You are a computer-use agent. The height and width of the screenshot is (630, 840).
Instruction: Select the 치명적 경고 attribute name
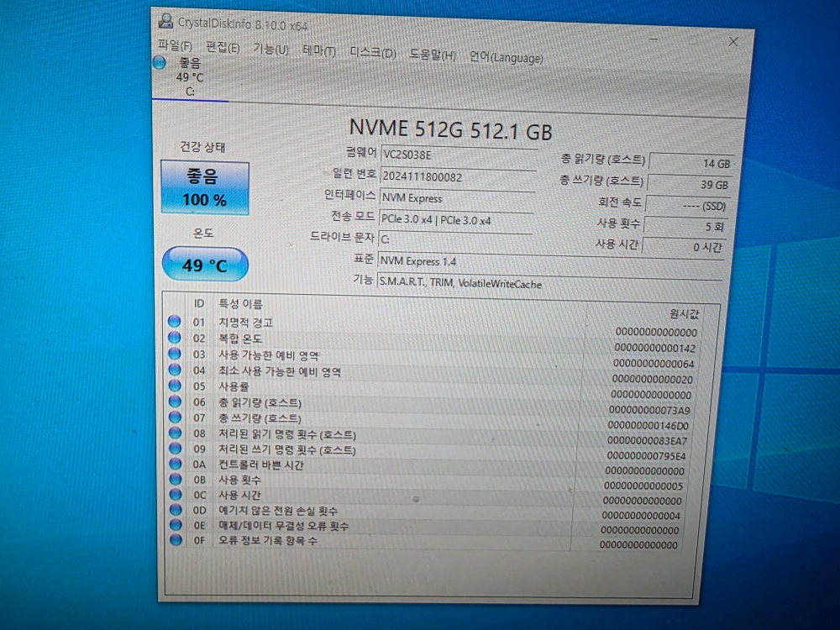pos(246,322)
